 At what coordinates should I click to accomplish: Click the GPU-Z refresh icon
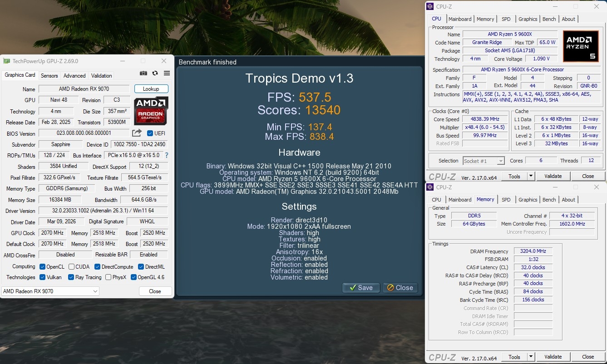[x=155, y=74]
